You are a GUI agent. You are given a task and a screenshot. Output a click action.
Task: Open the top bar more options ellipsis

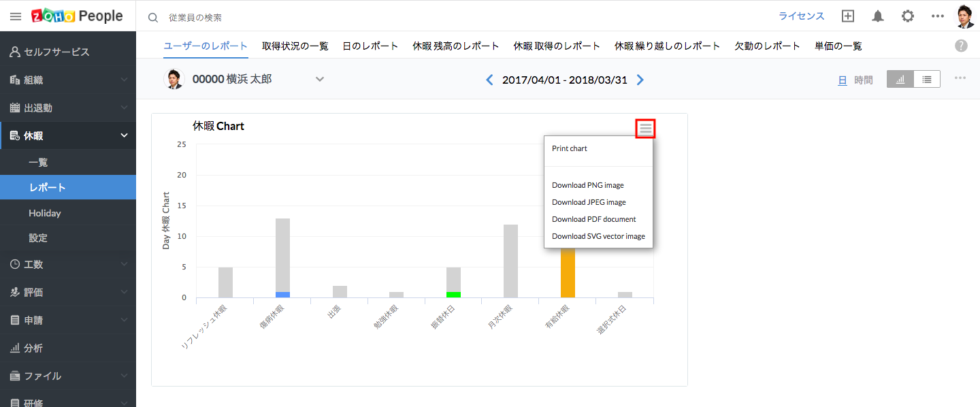(x=938, y=16)
